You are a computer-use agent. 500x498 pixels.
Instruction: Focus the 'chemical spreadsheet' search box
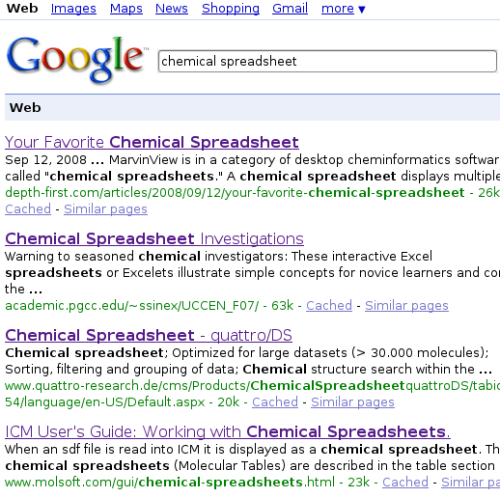pyautogui.click(x=327, y=61)
